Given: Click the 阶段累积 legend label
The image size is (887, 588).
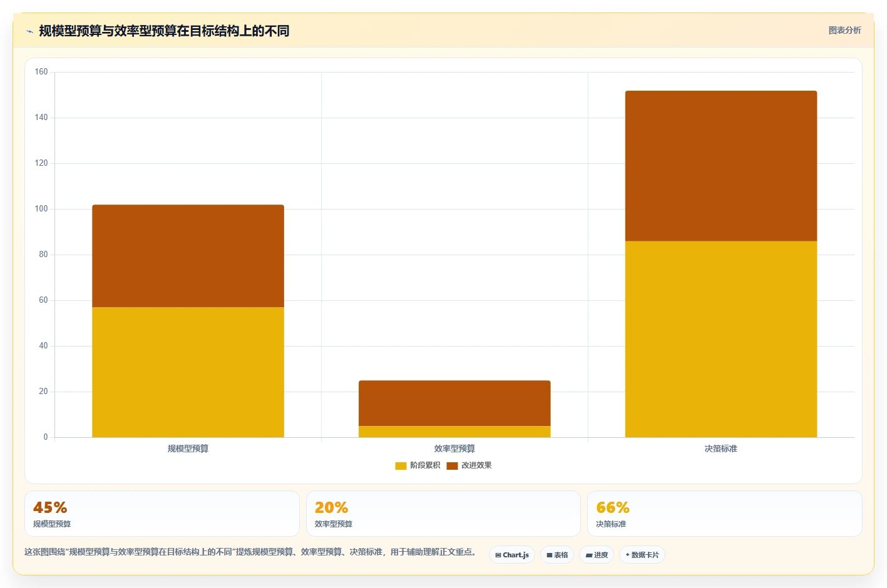Looking at the screenshot, I should (x=425, y=465).
